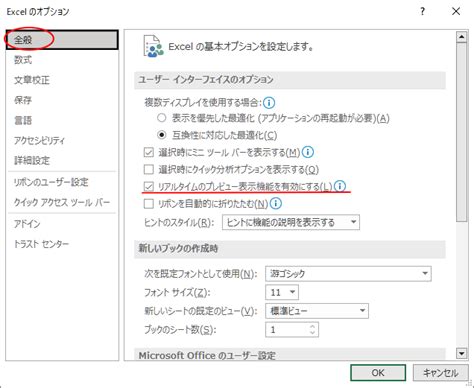The width and height of the screenshot is (474, 388).
Task: Close the Excel options dialog
Action: 456,12
